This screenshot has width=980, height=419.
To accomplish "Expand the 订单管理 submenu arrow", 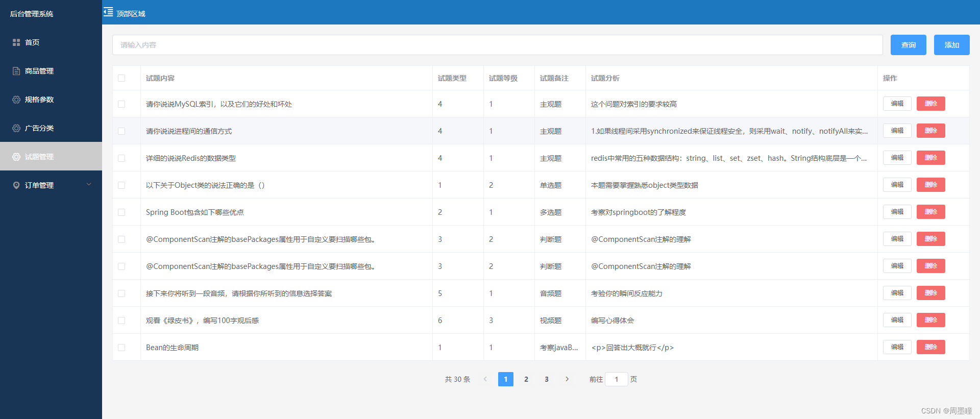I will (89, 185).
